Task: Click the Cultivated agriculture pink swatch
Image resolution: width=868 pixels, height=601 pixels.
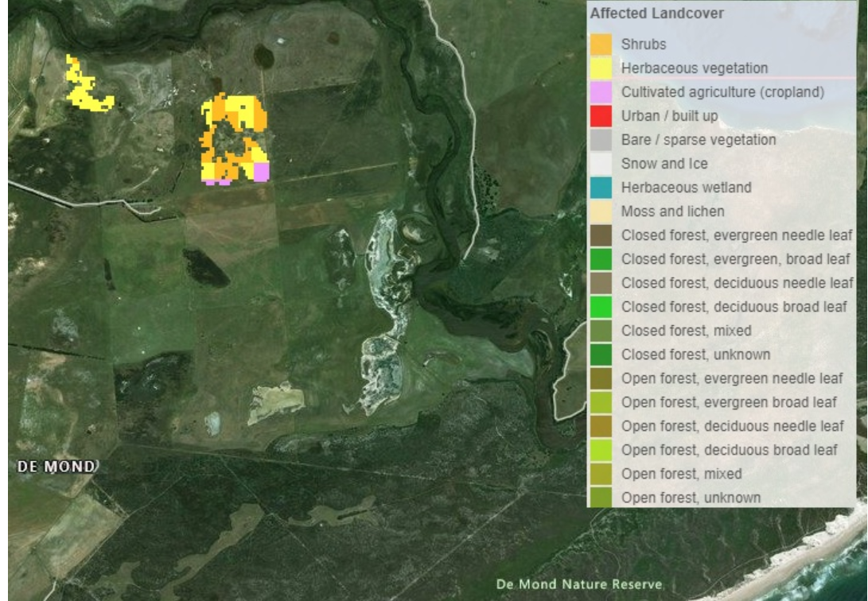Action: pos(601,91)
